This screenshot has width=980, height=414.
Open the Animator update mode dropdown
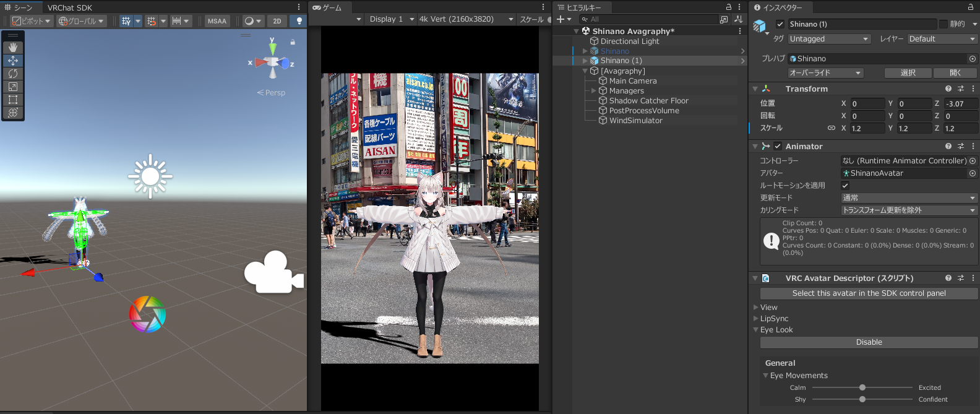tap(909, 198)
